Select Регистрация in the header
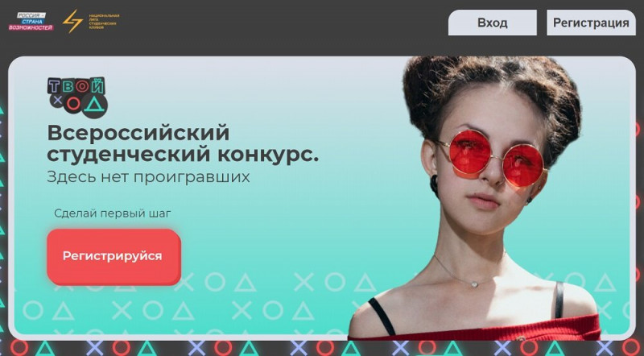644x356 pixels. tap(591, 23)
